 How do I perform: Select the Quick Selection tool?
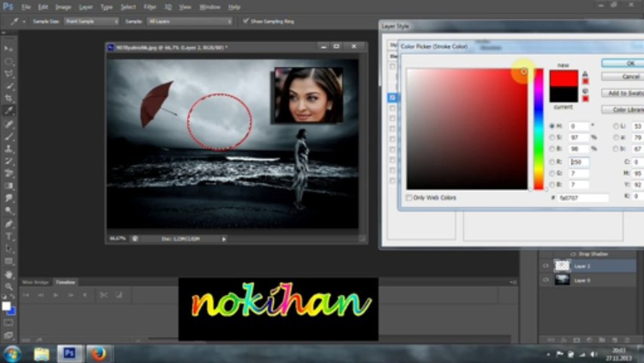point(9,86)
